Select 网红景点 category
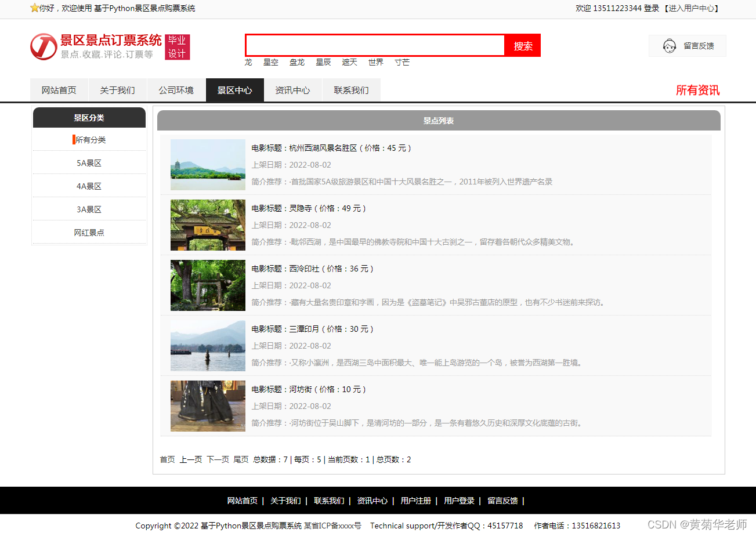This screenshot has width=756, height=536. pos(89,233)
